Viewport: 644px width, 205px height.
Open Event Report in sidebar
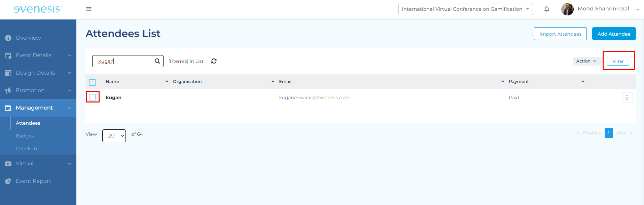(33, 181)
